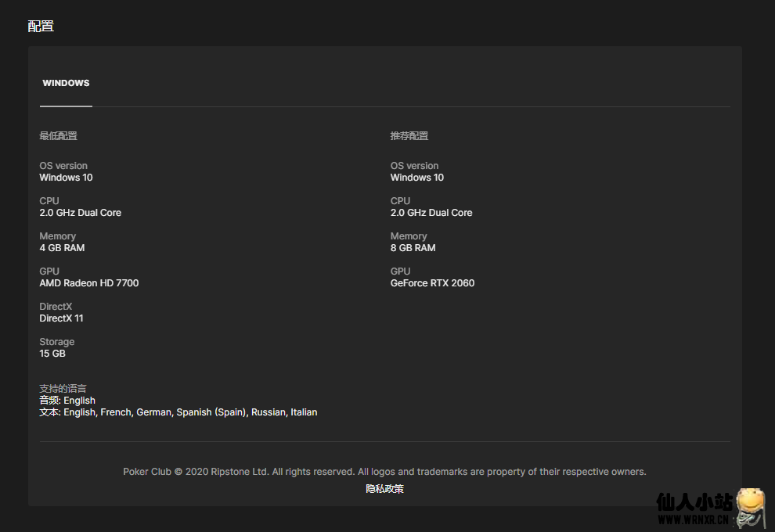Click 2.0 GHz Dual Core under 推荐配置
775x532 pixels.
[431, 213]
